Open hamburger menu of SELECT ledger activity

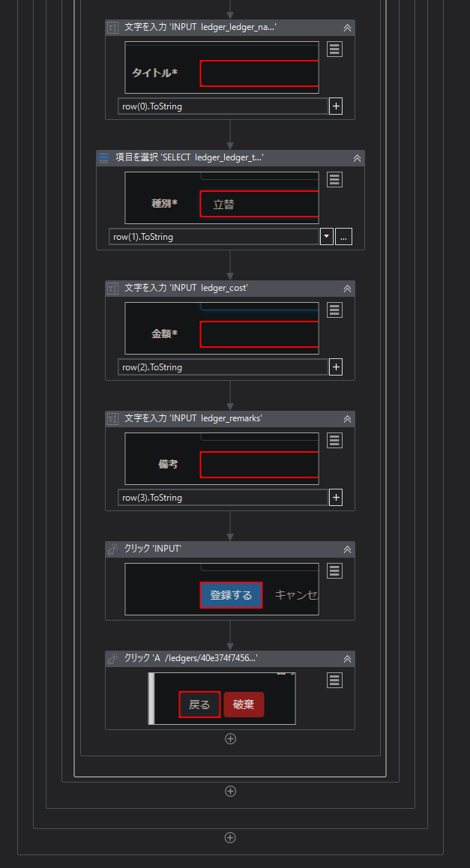click(334, 179)
